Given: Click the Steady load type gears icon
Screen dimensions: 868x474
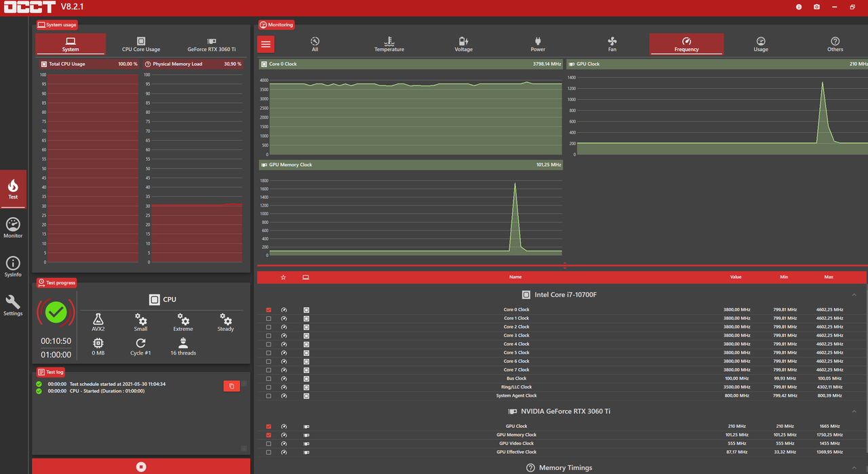Looking at the screenshot, I should (x=226, y=319).
